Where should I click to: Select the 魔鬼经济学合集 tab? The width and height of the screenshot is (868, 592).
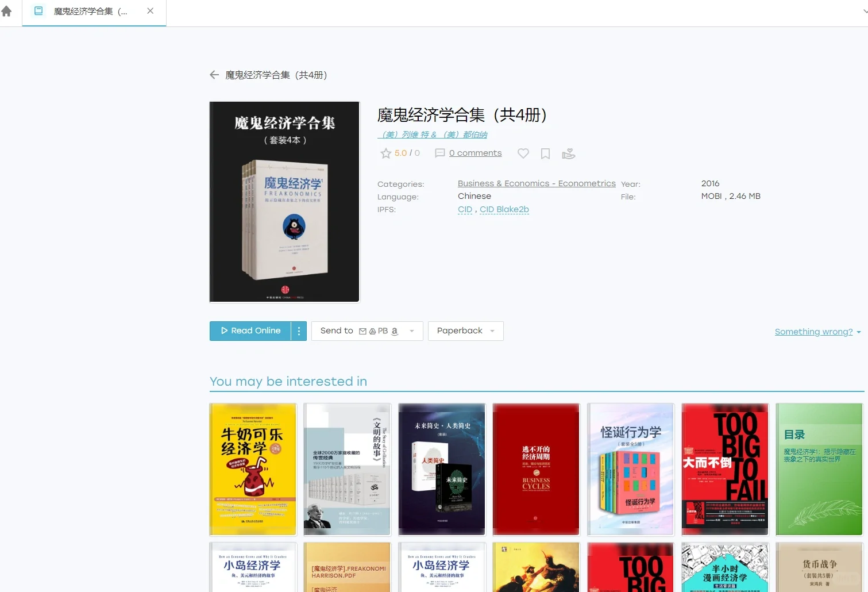pyautogui.click(x=94, y=11)
